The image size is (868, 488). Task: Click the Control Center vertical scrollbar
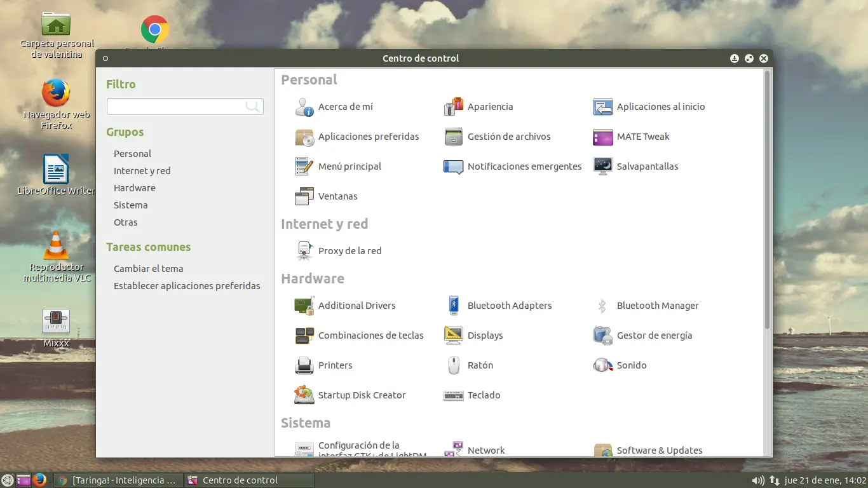pyautogui.click(x=767, y=200)
